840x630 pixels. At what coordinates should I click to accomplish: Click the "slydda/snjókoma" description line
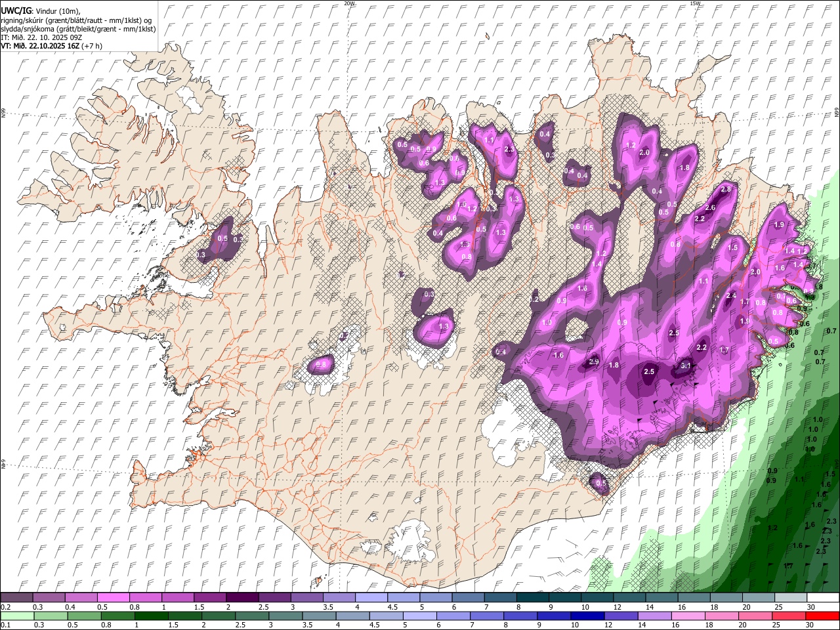coord(78,29)
